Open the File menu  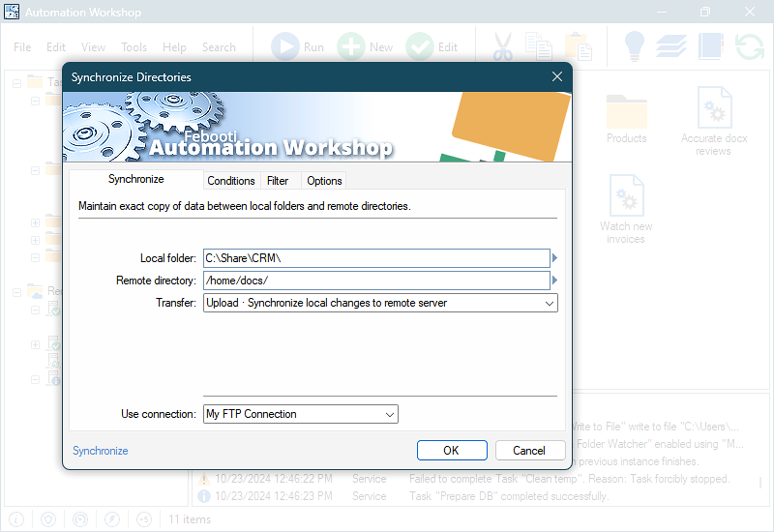click(x=22, y=46)
